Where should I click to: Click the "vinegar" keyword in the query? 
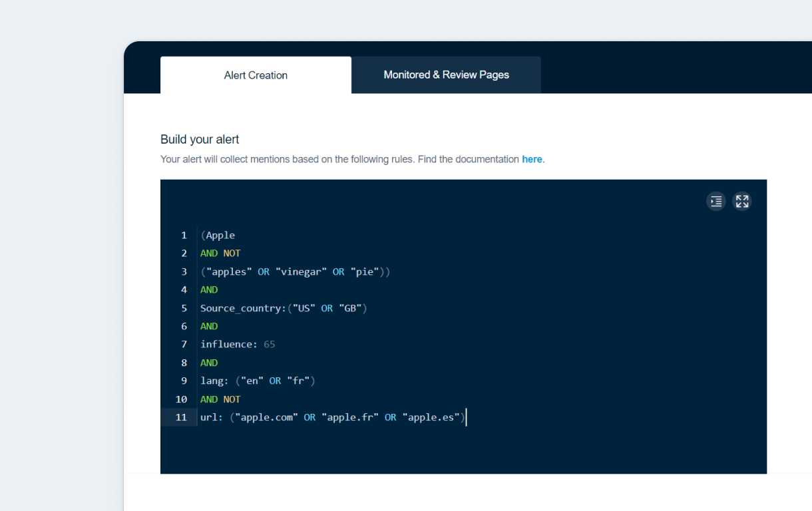[x=301, y=271]
